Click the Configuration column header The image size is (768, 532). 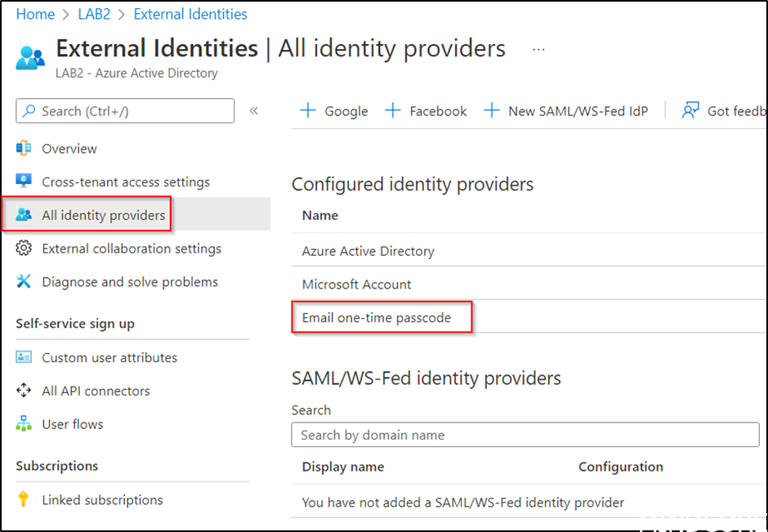coord(621,467)
